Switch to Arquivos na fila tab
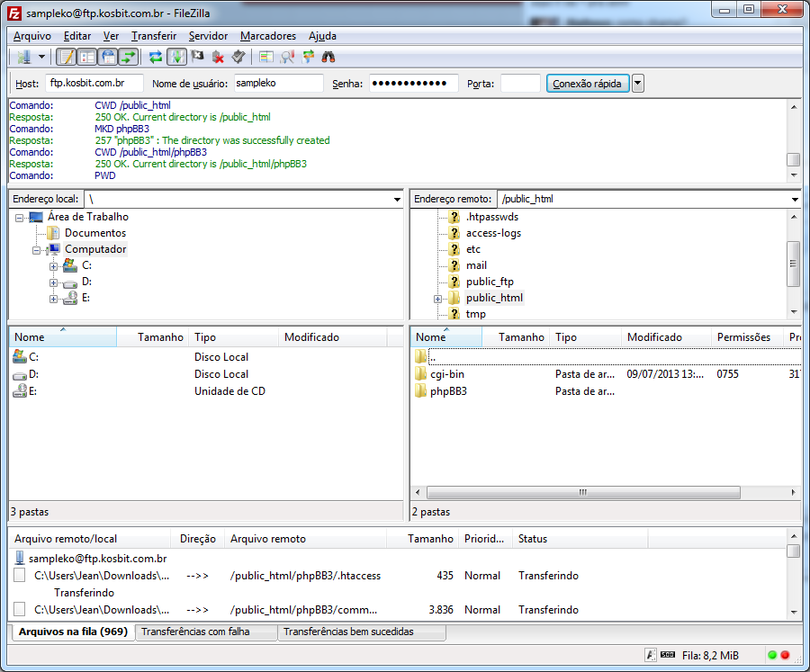This screenshot has height=672, width=810. tap(73, 632)
